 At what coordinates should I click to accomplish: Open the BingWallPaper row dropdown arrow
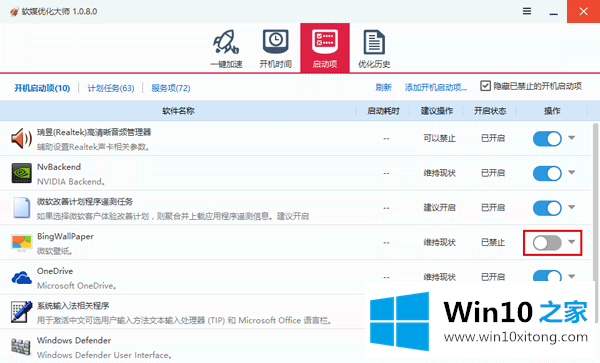[572, 242]
